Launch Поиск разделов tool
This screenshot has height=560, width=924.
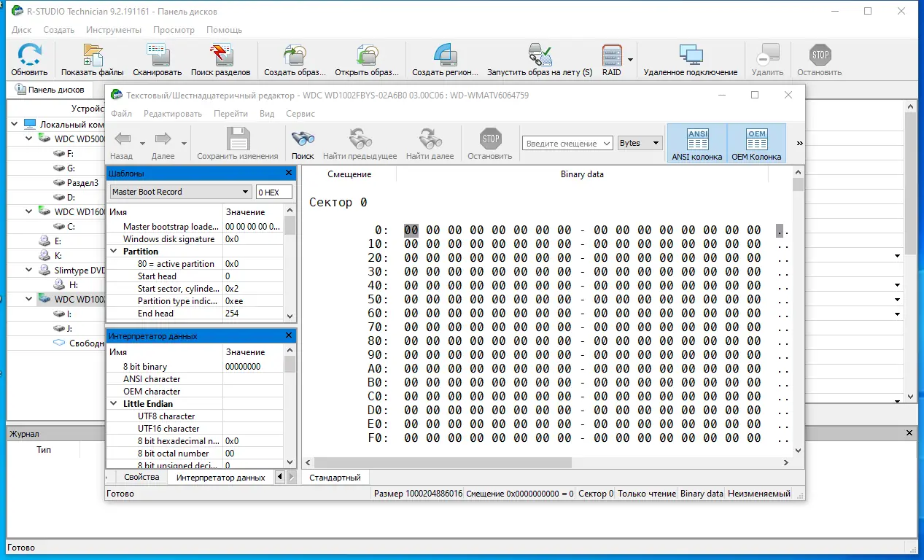pos(221,55)
